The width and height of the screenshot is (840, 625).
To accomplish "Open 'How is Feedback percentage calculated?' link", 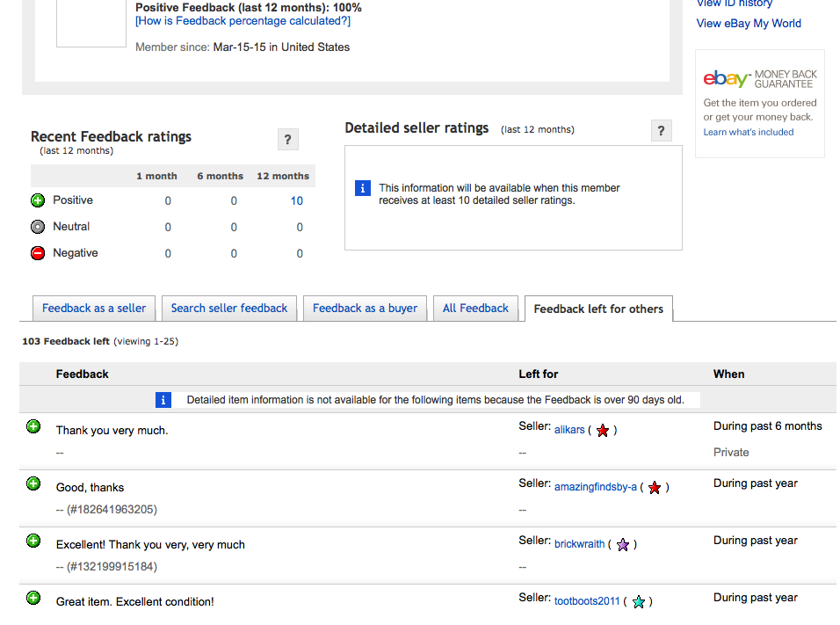I will point(243,21).
